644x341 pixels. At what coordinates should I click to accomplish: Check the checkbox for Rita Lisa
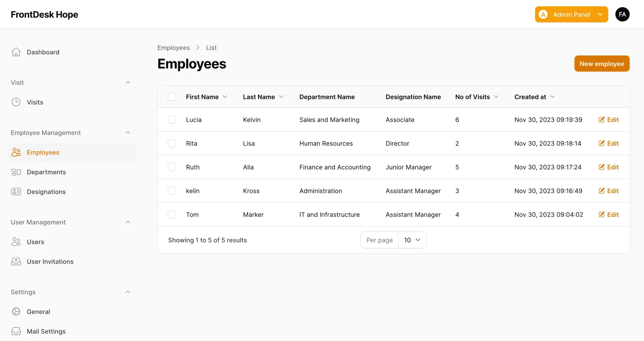point(172,143)
